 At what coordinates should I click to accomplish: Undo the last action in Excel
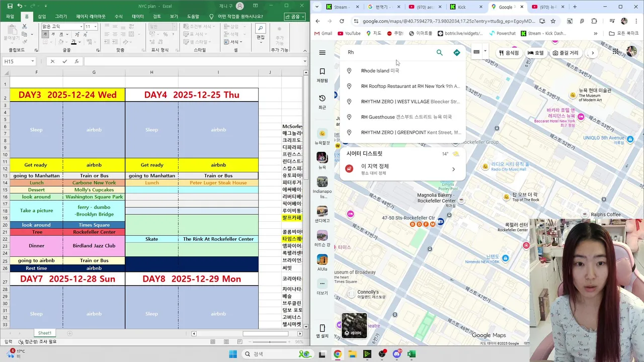[20, 6]
